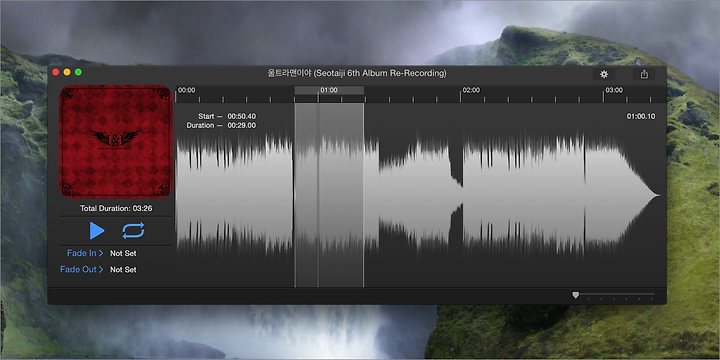
Task: Click the Fade In 'Not Set' value
Action: pyautogui.click(x=123, y=253)
